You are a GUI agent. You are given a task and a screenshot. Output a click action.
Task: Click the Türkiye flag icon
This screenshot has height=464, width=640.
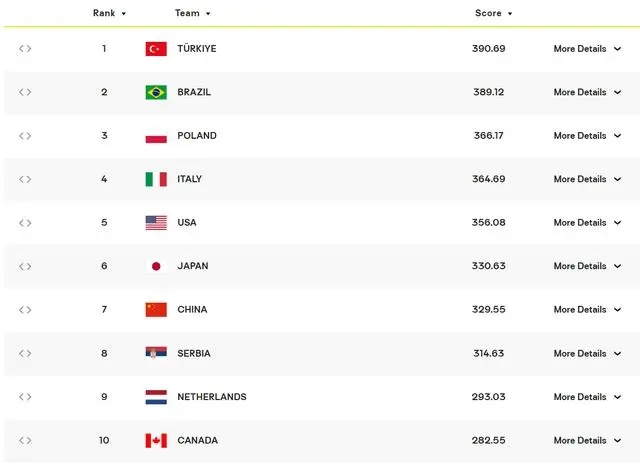click(156, 49)
